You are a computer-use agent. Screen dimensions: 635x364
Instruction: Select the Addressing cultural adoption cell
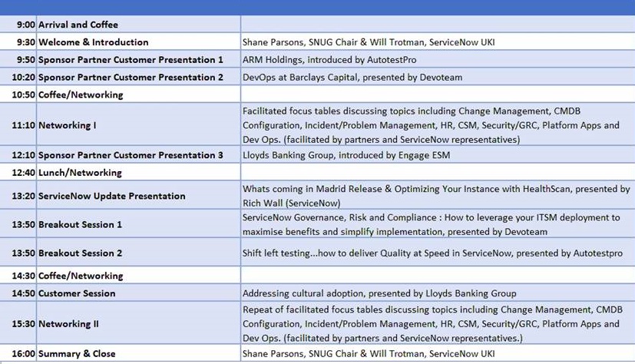(x=438, y=293)
